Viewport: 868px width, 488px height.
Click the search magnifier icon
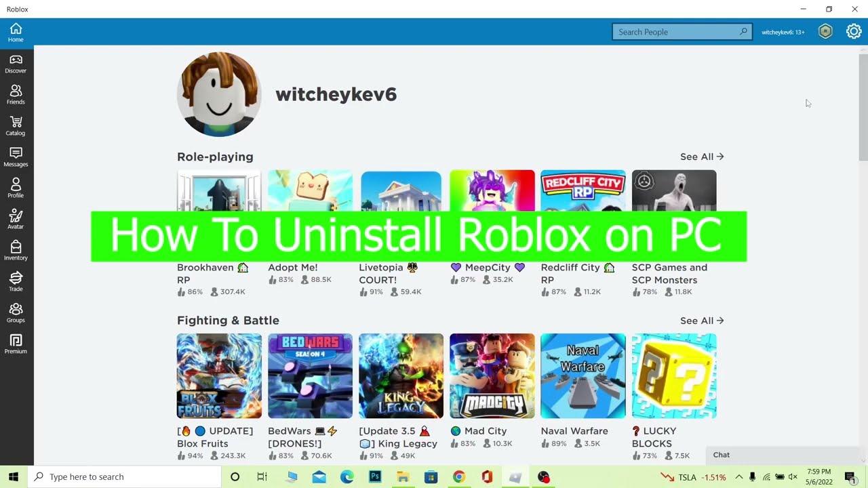[x=743, y=32]
